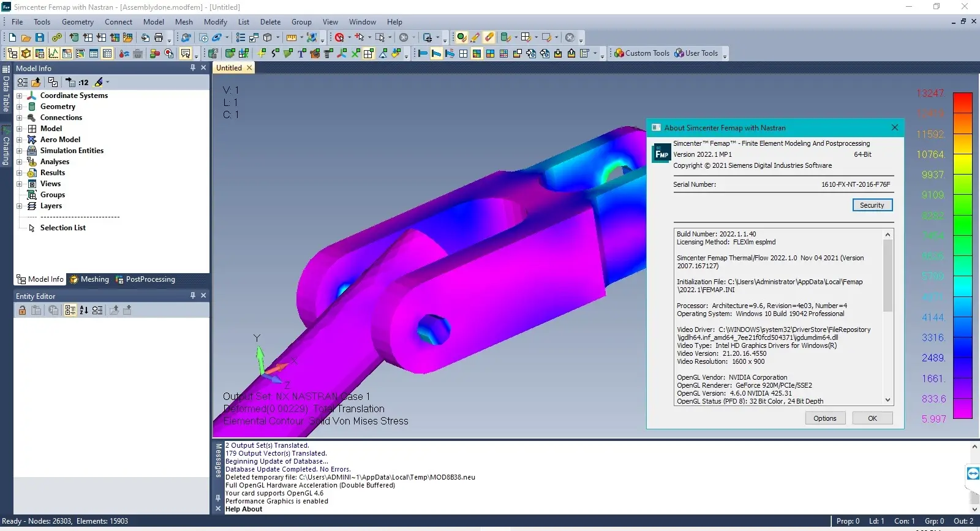The image size is (980, 531).
Task: Click the TeamViewer side panel icon
Action: [x=973, y=473]
